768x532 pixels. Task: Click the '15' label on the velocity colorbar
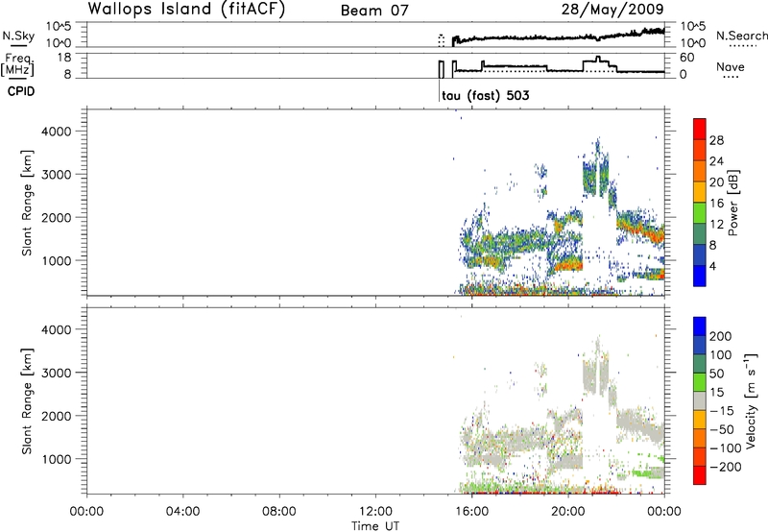click(716, 393)
